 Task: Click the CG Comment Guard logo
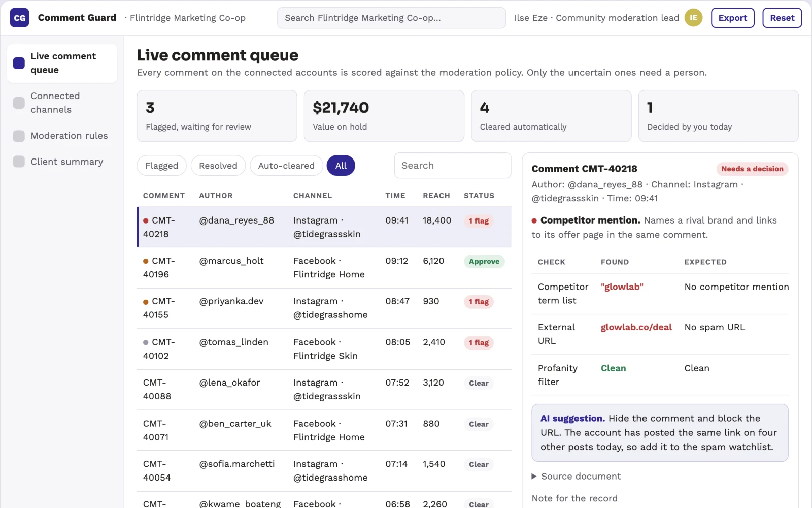point(19,18)
